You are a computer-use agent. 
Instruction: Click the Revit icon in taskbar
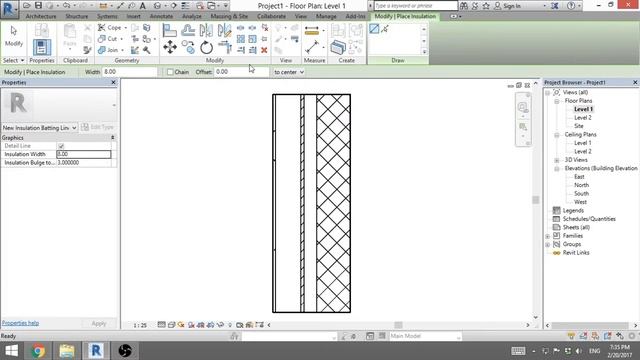(x=96, y=351)
